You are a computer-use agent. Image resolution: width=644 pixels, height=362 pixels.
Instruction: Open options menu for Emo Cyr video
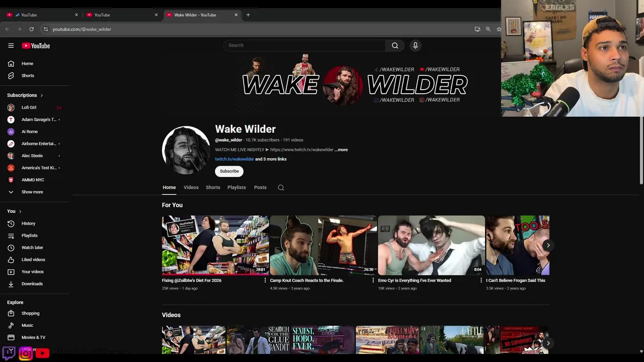tap(481, 281)
